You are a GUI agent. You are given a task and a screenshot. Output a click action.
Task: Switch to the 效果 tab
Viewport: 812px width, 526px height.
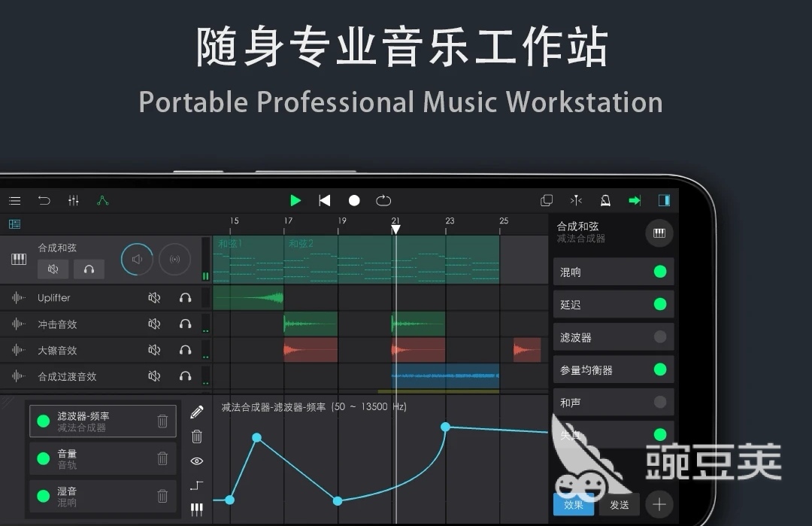[x=573, y=505]
